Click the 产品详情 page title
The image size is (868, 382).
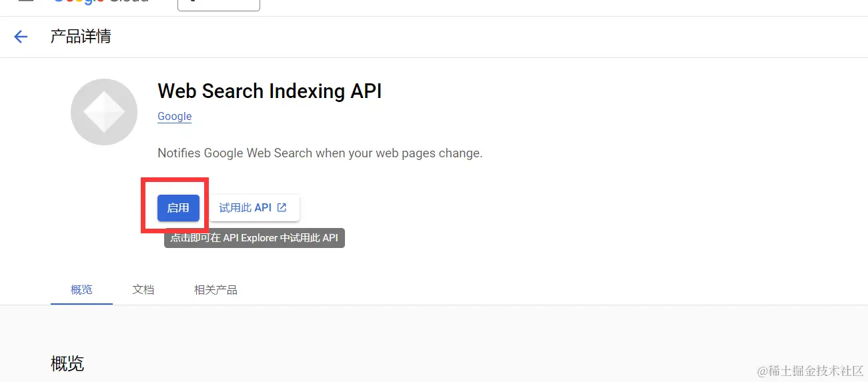(81, 37)
